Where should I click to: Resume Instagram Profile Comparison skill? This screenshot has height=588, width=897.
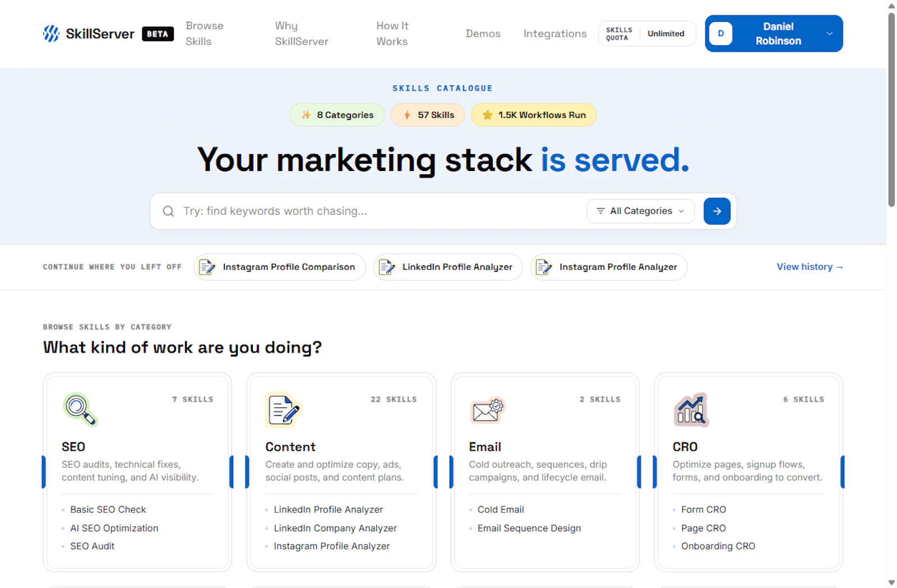[x=279, y=267]
